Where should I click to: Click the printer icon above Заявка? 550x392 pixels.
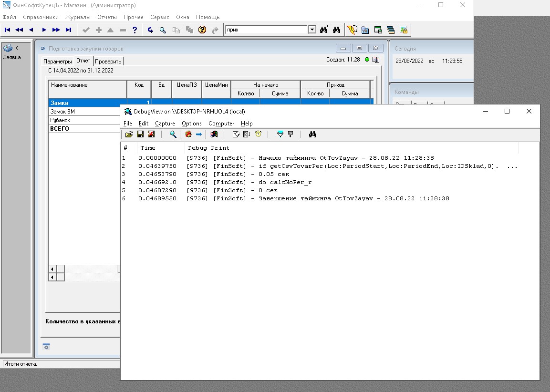[x=8, y=48]
